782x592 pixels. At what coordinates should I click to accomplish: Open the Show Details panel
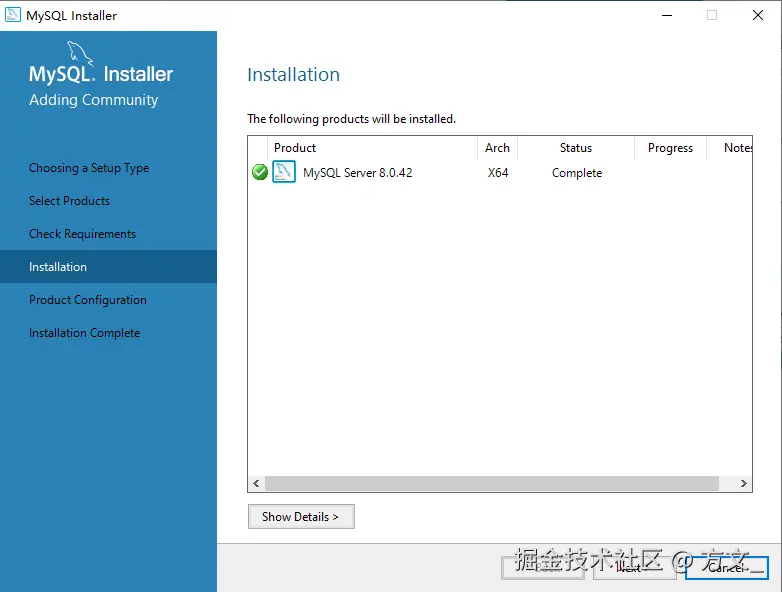pos(301,517)
